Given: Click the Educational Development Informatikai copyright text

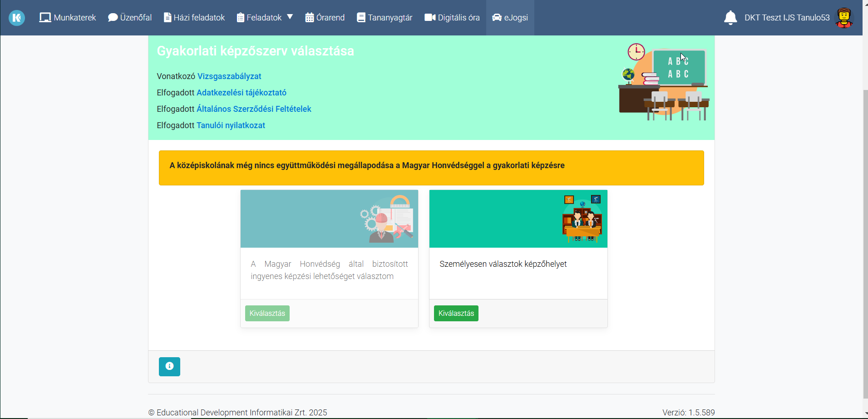Looking at the screenshot, I should [x=237, y=413].
